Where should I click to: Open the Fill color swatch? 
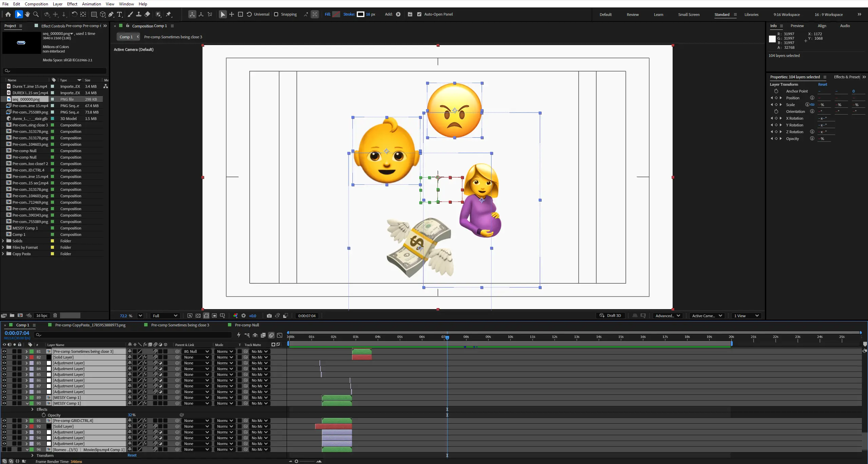point(336,14)
